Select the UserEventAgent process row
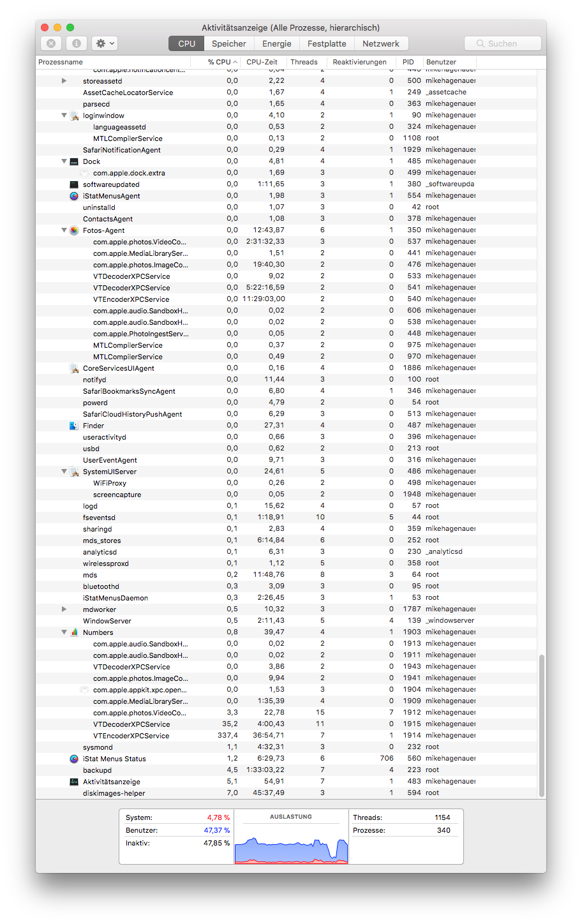Screen dimensions: 582x924 click(287, 460)
